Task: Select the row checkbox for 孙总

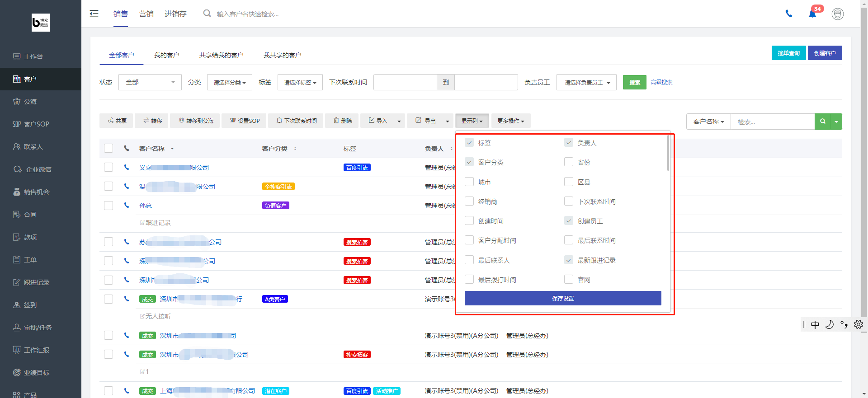Action: pyautogui.click(x=108, y=206)
